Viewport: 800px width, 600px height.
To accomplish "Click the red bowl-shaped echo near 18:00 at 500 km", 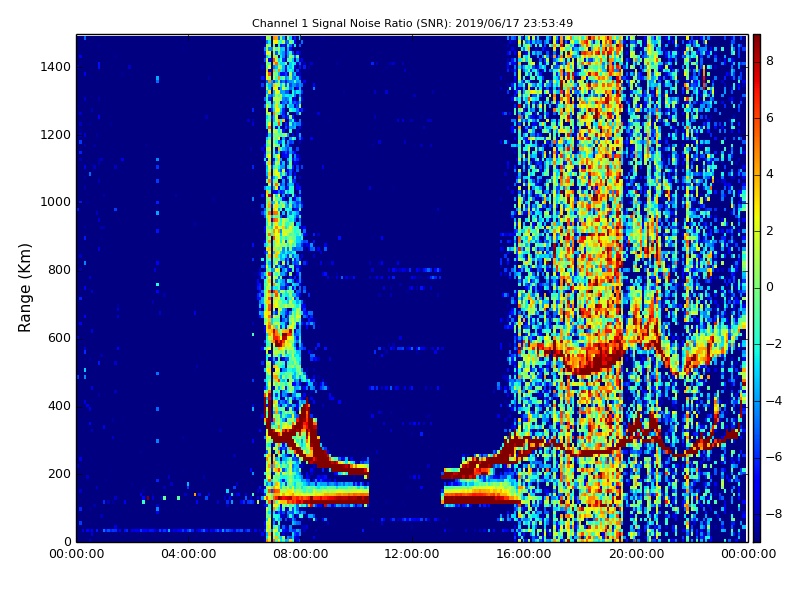I will click(592, 360).
